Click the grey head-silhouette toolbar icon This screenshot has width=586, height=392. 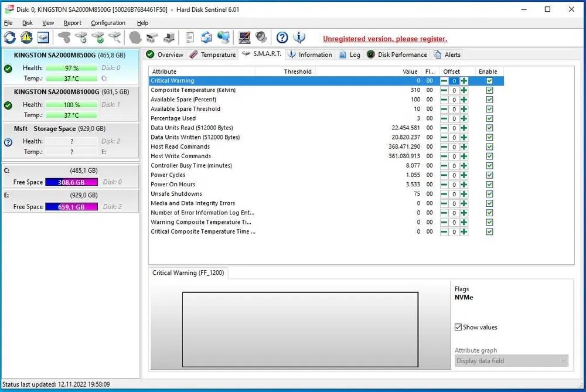pos(135,38)
